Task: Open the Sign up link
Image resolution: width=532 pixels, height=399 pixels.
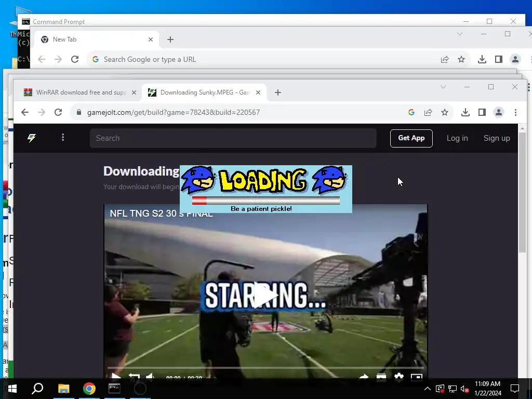Action: coord(497,138)
